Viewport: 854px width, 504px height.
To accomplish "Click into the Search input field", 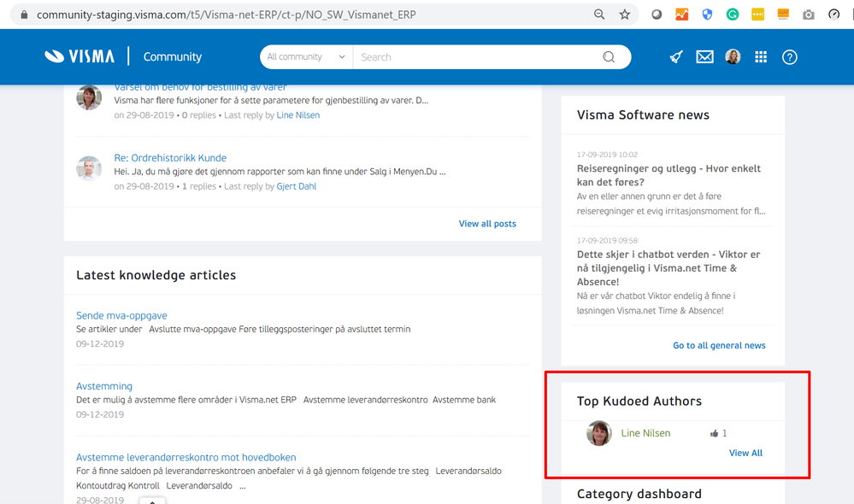I will 477,57.
